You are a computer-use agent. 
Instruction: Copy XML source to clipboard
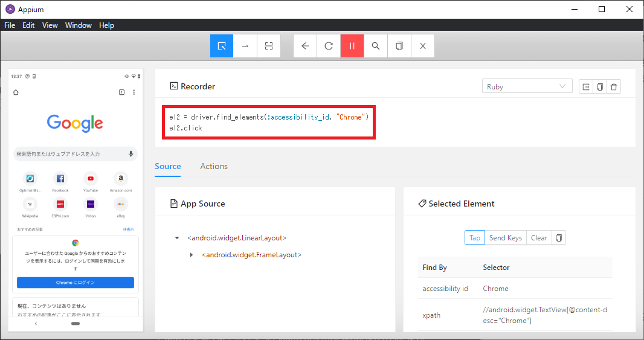tap(399, 46)
